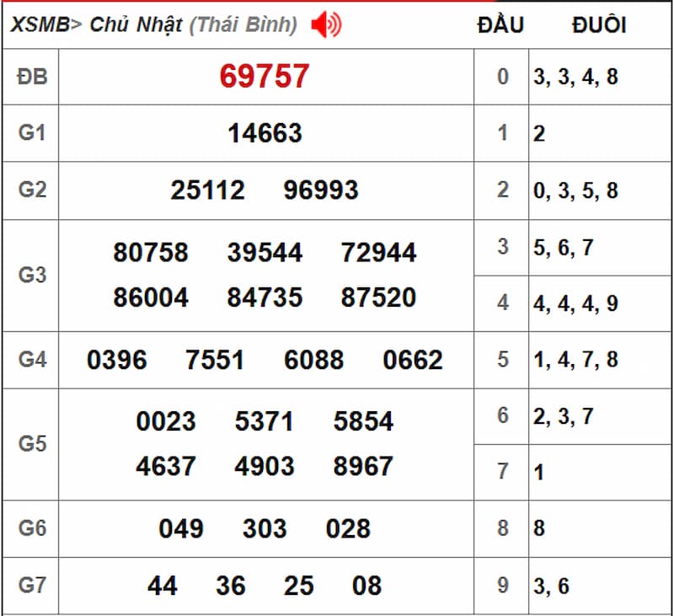Click the ĐẦU column header
Screen dimensions: 674x616
click(x=500, y=25)
